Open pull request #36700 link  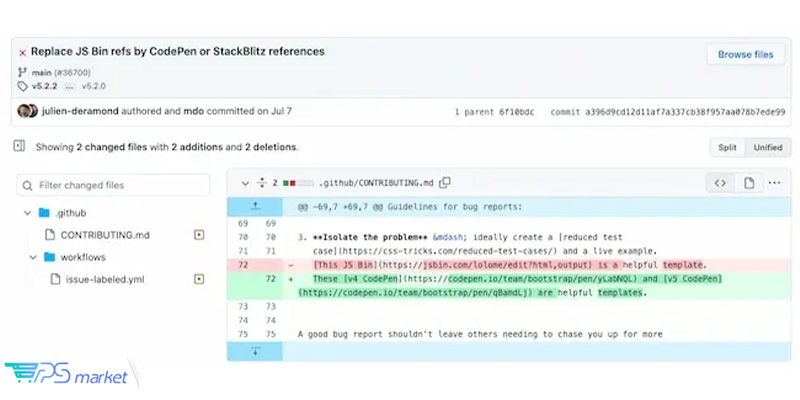(x=72, y=72)
